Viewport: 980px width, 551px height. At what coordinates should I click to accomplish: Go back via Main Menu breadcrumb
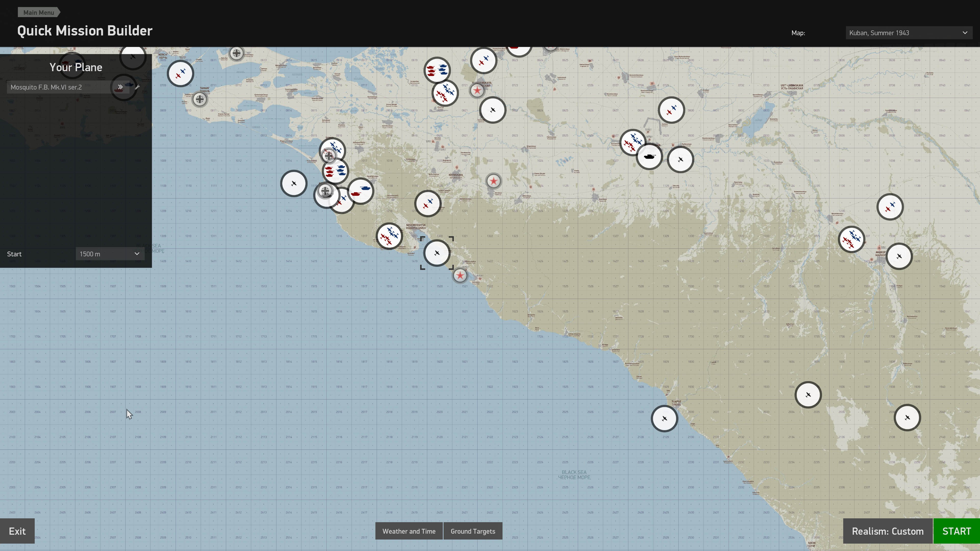coord(39,12)
